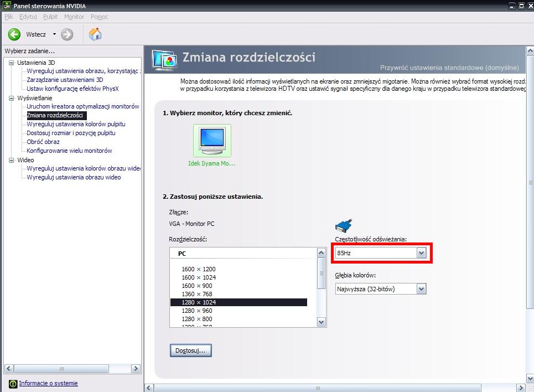Image resolution: width=534 pixels, height=392 pixels.
Task: Click the Wstecz label in toolbar
Action: click(36, 34)
